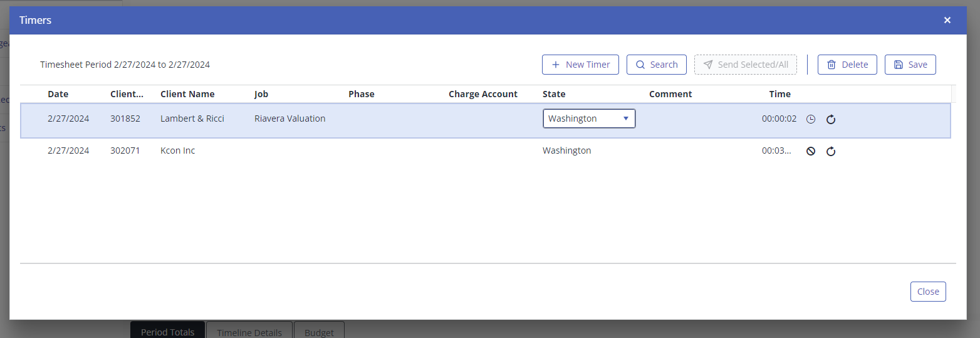Sort by Client Name column header
Viewport: 980px width, 338px height.
[187, 94]
